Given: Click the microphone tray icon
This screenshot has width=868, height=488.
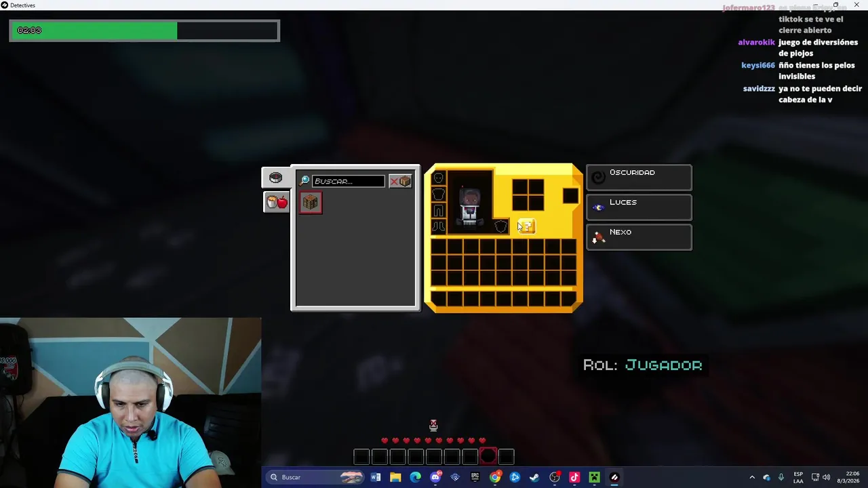Looking at the screenshot, I should pyautogui.click(x=781, y=477).
